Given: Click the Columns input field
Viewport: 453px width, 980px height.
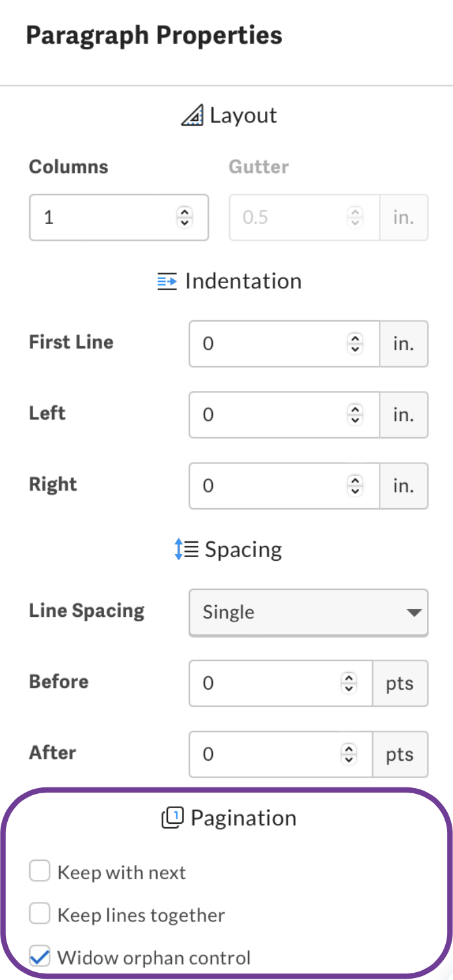Looking at the screenshot, I should pyautogui.click(x=104, y=217).
